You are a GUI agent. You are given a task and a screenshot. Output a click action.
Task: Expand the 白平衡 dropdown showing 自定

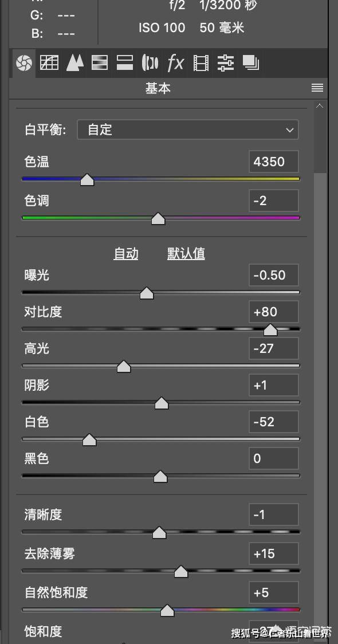click(188, 130)
